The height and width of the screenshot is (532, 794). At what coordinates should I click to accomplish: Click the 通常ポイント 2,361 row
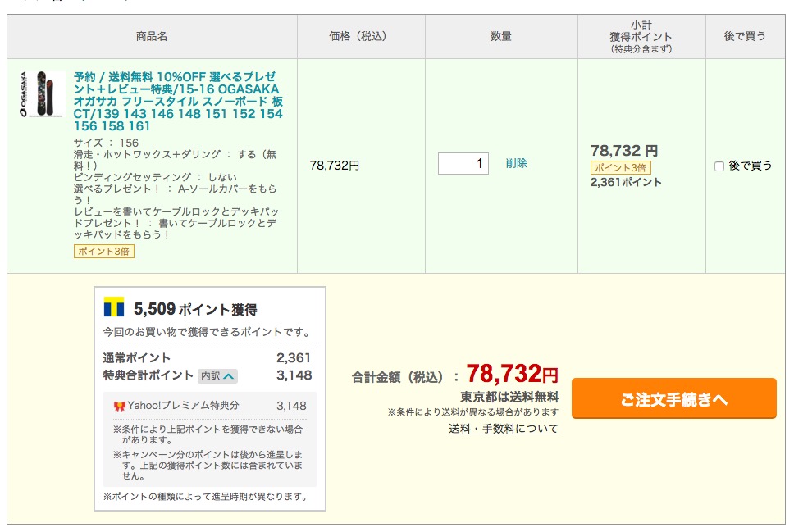[x=207, y=358]
